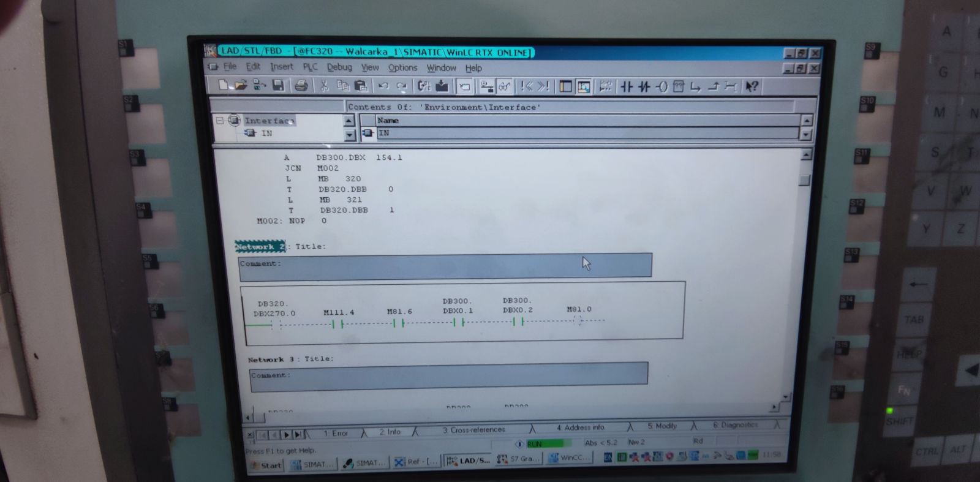Click code editor vertical scrollbar thumb

(x=805, y=180)
